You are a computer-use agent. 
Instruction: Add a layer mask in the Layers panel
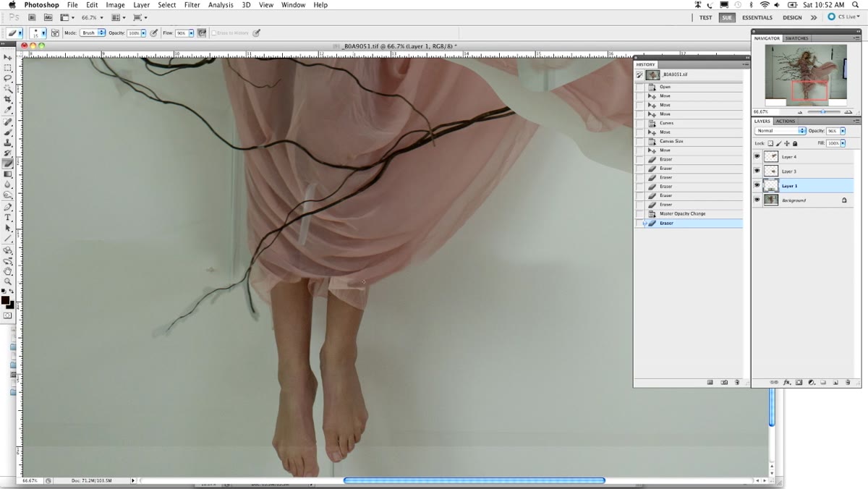pyautogui.click(x=799, y=382)
